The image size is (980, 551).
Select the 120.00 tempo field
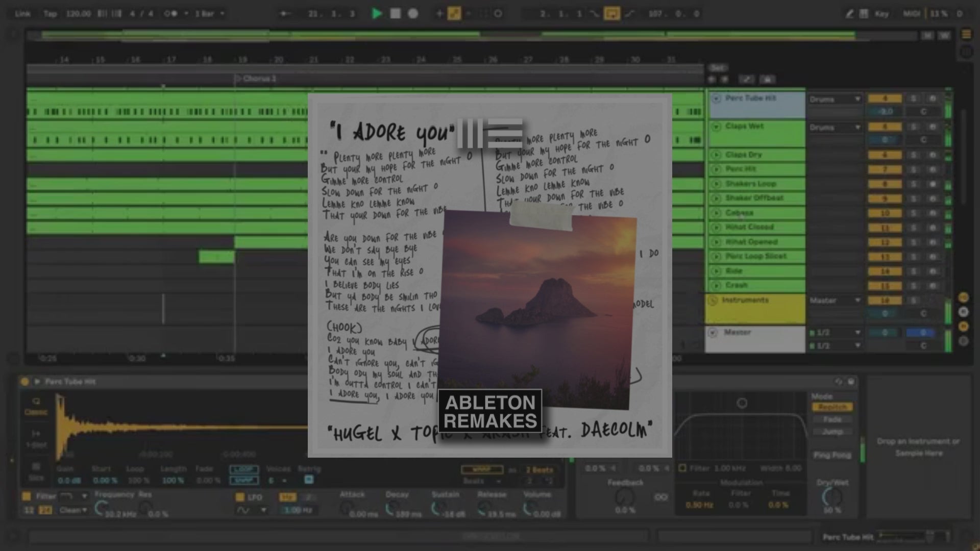point(78,14)
